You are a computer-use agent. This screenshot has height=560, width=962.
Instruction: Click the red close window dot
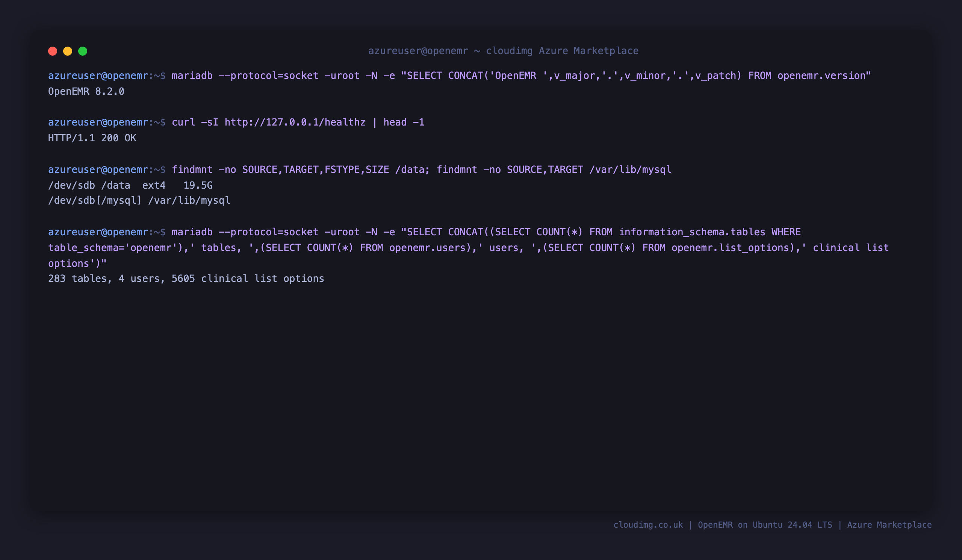click(x=53, y=51)
